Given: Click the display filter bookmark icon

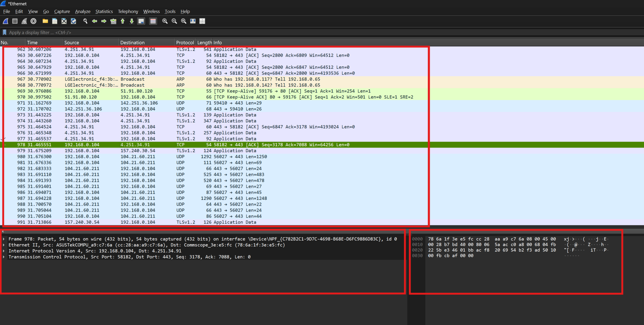Looking at the screenshot, I should click(4, 33).
